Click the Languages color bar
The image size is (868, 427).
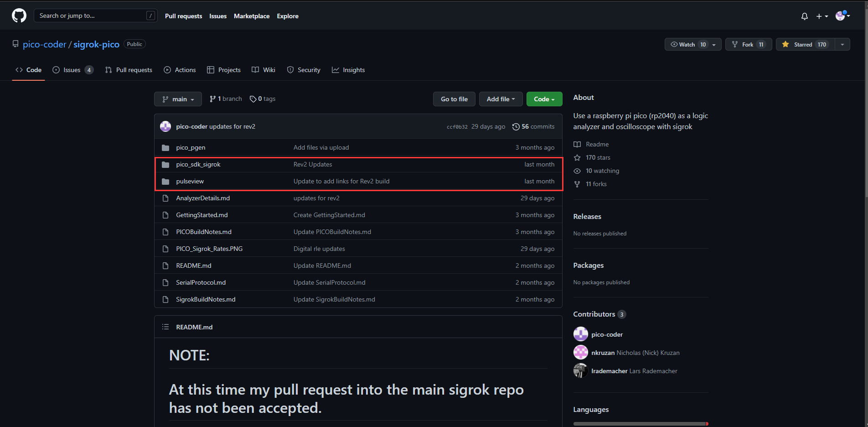tap(641, 424)
